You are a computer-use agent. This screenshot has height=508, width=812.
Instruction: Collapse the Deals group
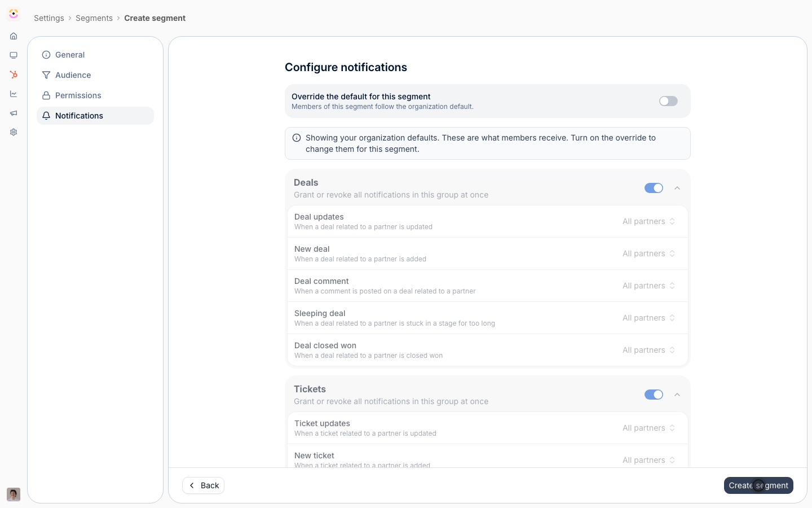677,188
